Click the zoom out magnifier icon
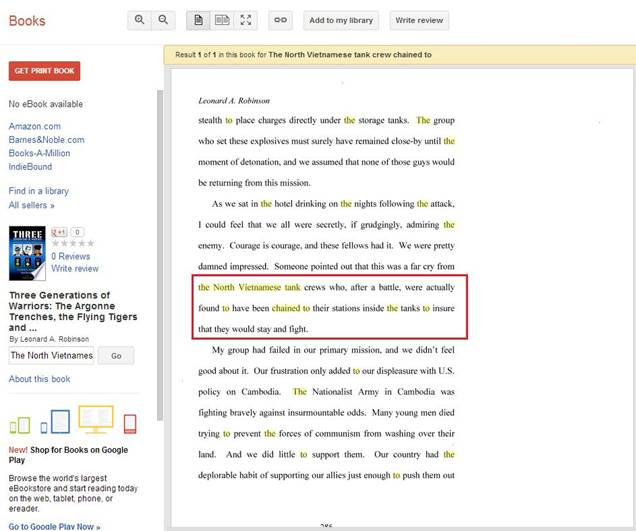 [164, 20]
